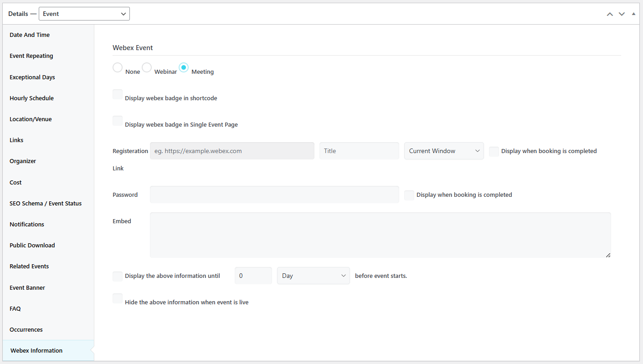Switch to the Date And Time section

point(29,35)
